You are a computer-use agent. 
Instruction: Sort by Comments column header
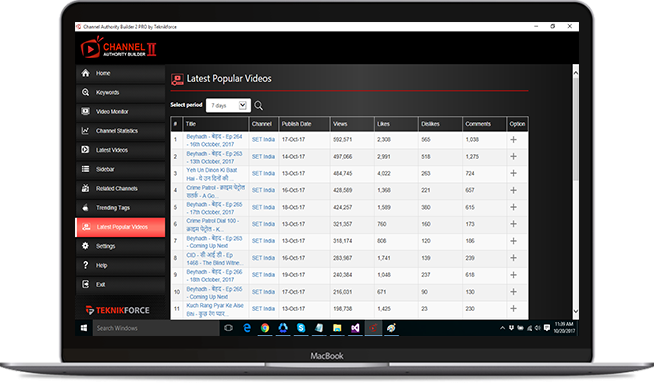coord(484,124)
